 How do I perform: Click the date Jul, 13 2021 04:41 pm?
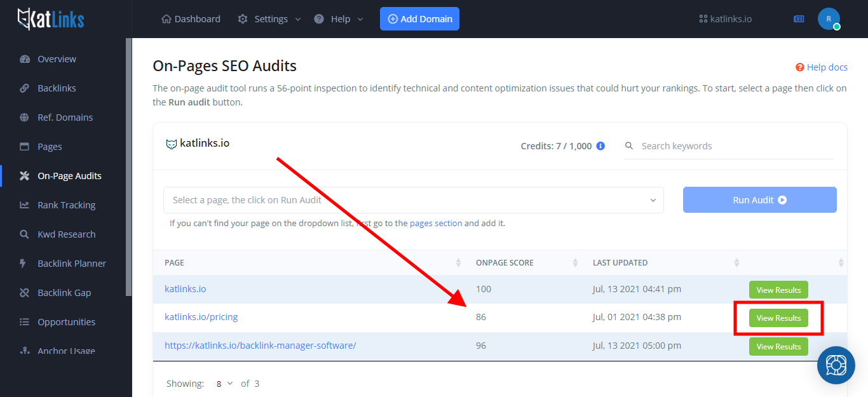tap(637, 289)
